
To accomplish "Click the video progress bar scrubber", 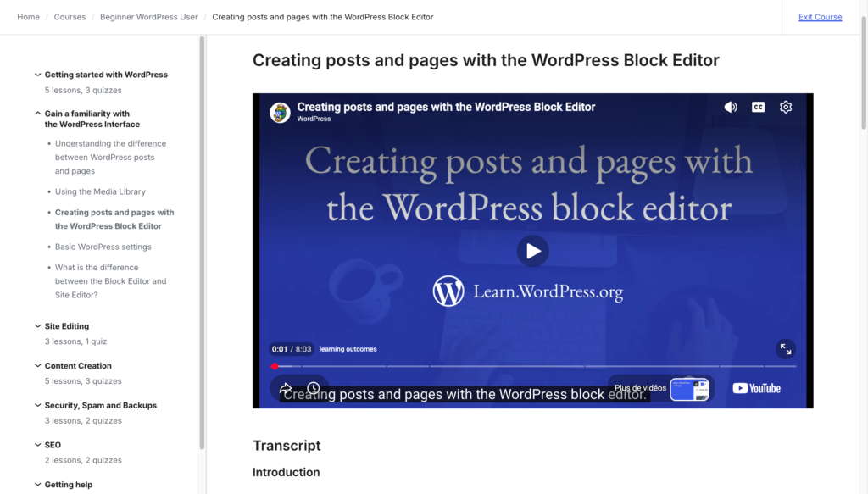I will coord(275,366).
